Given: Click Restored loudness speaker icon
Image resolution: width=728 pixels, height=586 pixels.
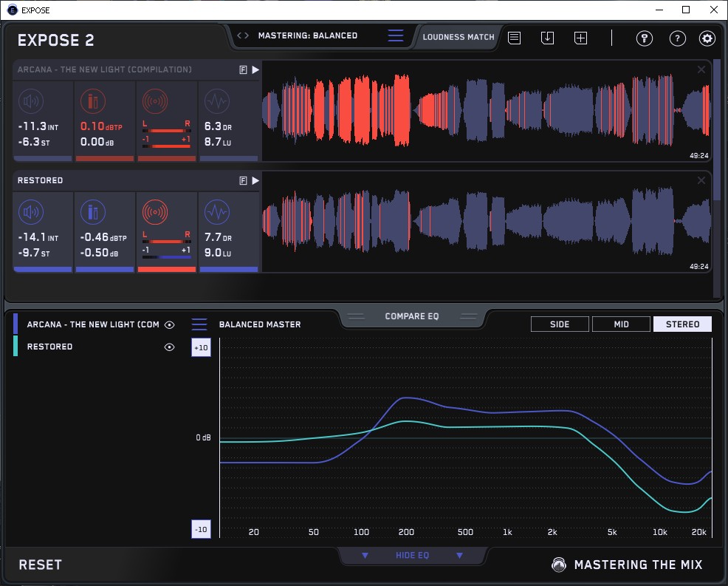Looking at the screenshot, I should (x=31, y=212).
